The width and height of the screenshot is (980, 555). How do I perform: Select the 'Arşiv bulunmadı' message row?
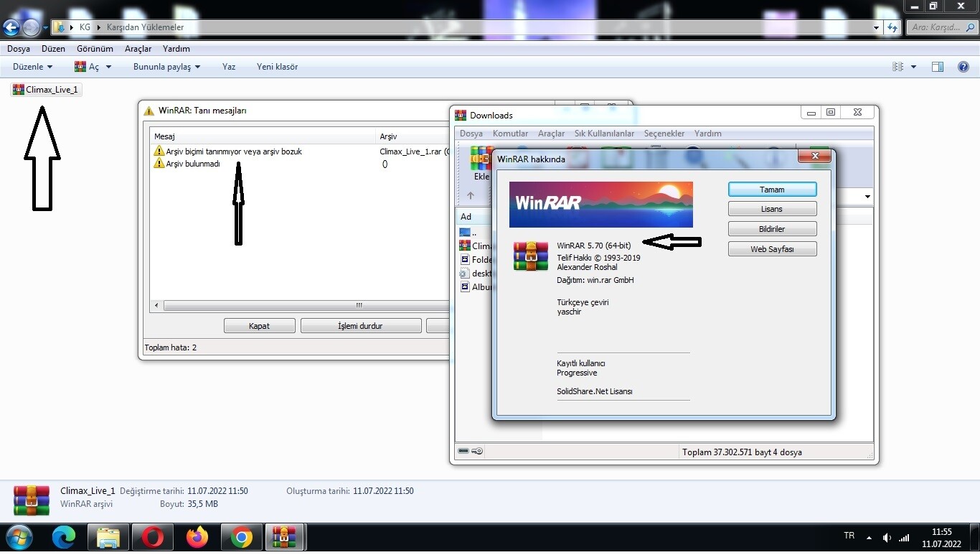click(301, 164)
